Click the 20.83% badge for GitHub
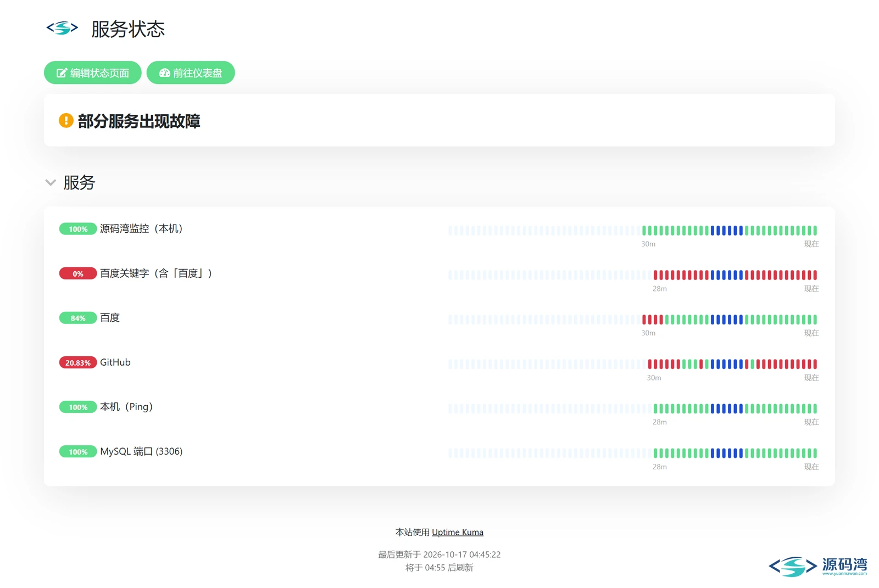 pos(78,362)
